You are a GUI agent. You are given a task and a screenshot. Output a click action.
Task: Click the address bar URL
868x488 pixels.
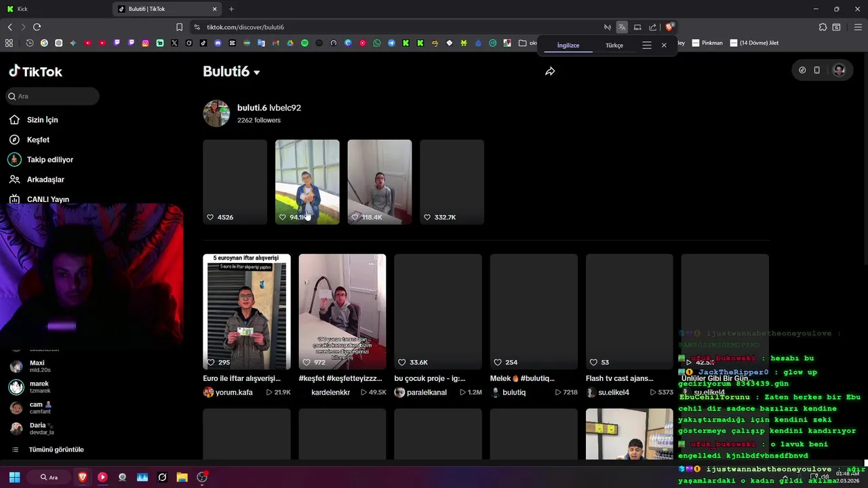pyautogui.click(x=245, y=27)
